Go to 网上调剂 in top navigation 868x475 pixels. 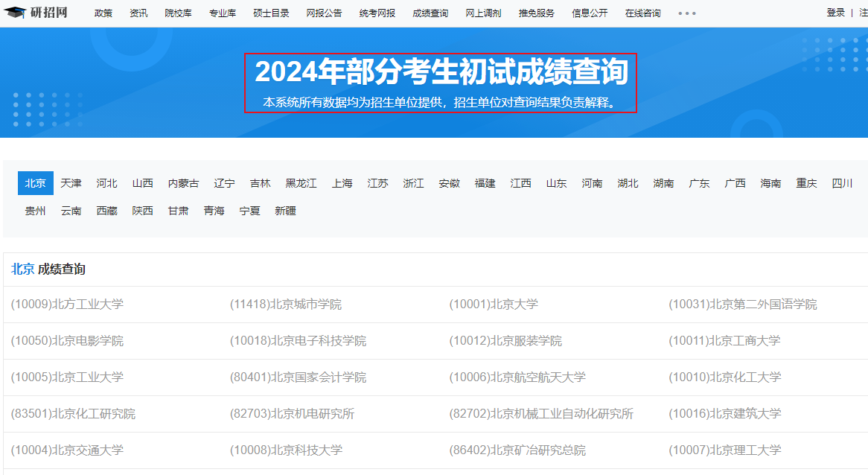[483, 13]
